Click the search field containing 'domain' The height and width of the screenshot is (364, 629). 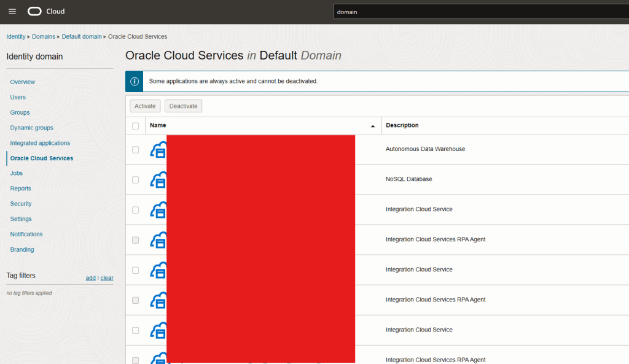479,12
